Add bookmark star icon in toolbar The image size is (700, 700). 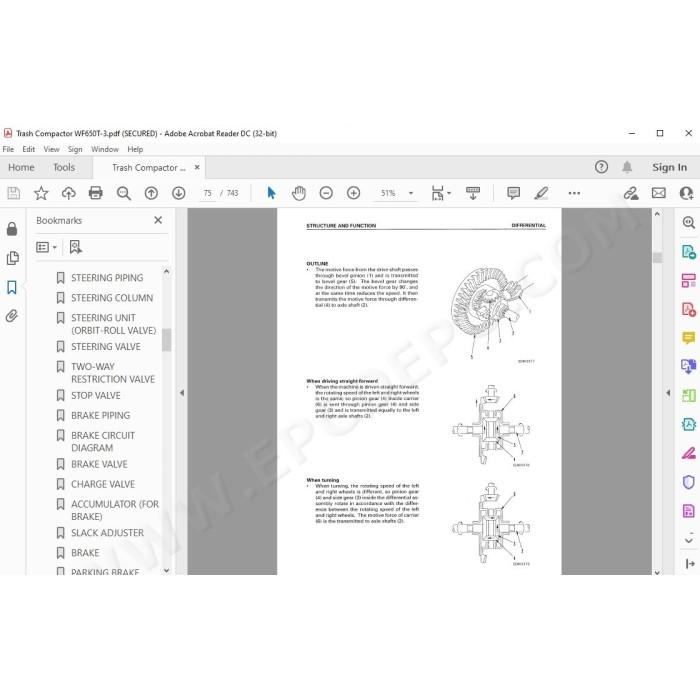(41, 193)
